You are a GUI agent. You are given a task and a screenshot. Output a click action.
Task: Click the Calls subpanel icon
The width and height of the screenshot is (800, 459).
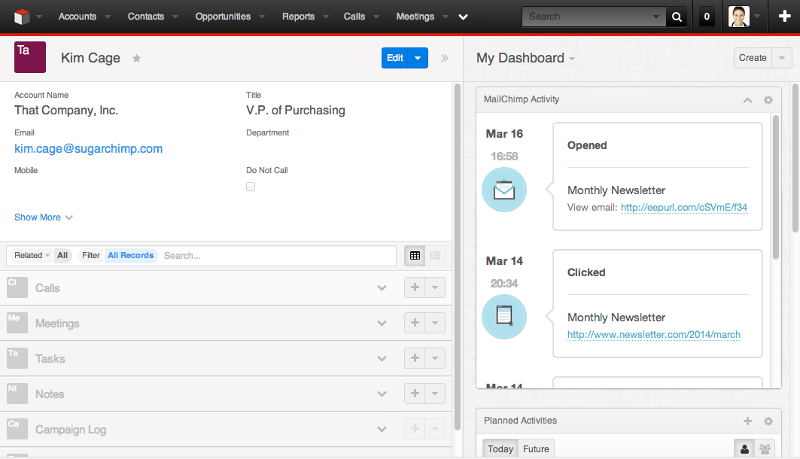(17, 288)
